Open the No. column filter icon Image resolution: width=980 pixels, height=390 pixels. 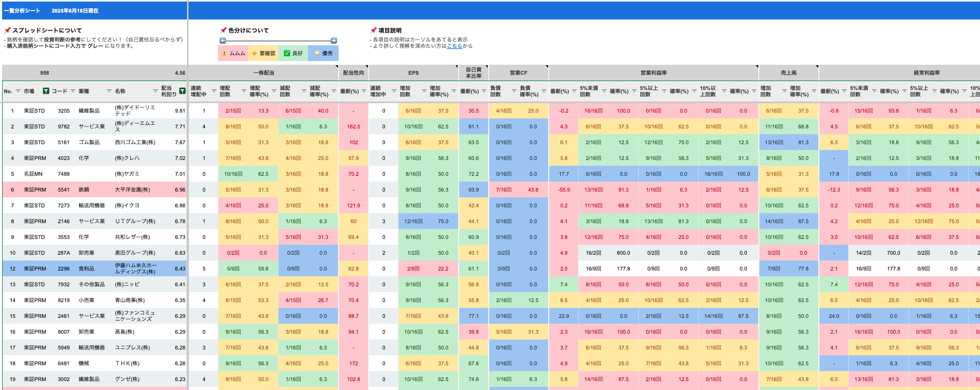[x=18, y=91]
